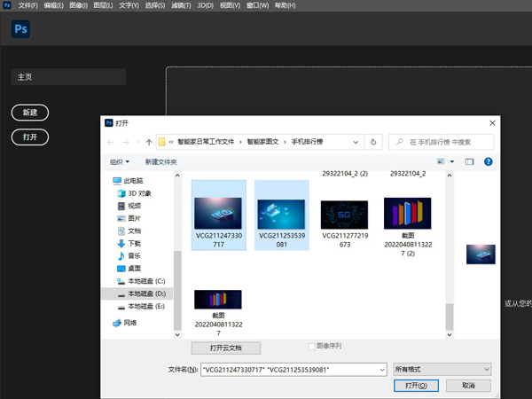The height and width of the screenshot is (399, 532).
Task: Select 3D 对象 folder in sidebar
Action: click(138, 192)
